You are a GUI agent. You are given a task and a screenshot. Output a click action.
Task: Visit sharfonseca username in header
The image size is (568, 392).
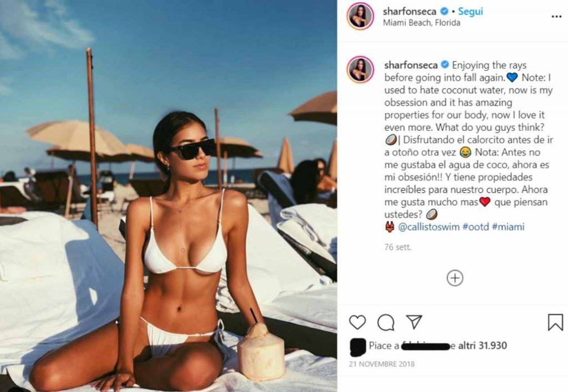point(410,12)
